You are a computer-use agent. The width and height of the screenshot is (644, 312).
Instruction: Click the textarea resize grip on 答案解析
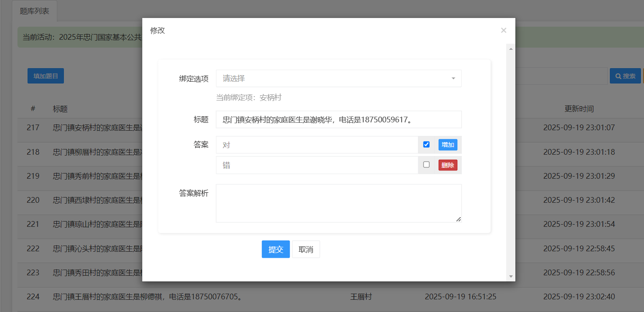tap(458, 219)
